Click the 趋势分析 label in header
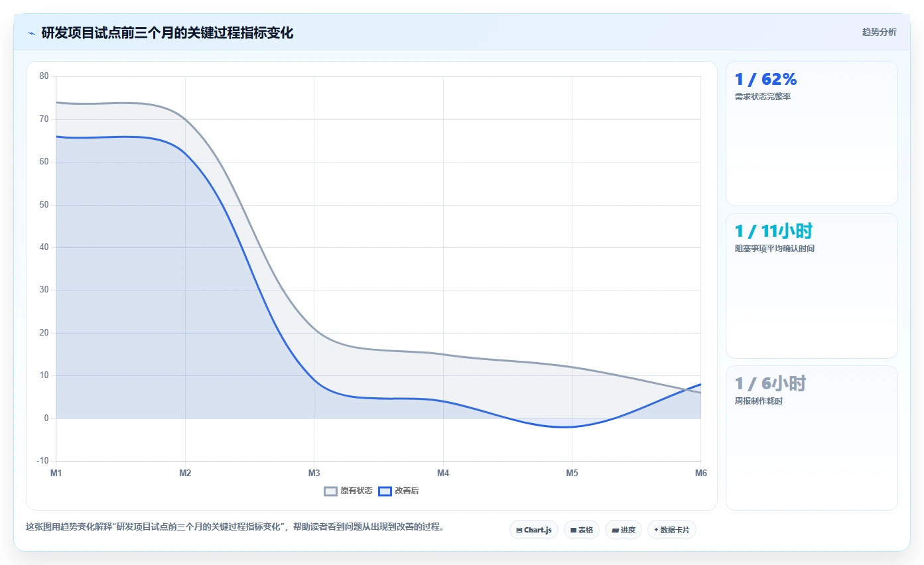 879,32
